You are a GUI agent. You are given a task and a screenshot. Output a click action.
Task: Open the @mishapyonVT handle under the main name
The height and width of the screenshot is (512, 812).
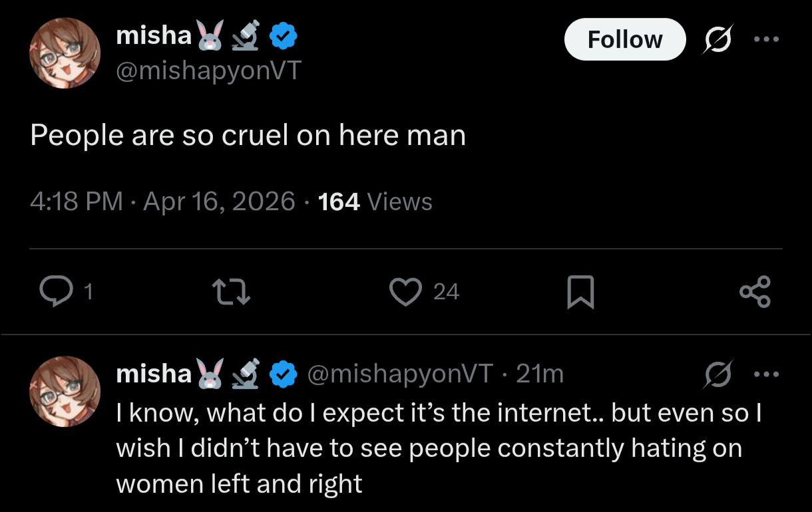[208, 70]
